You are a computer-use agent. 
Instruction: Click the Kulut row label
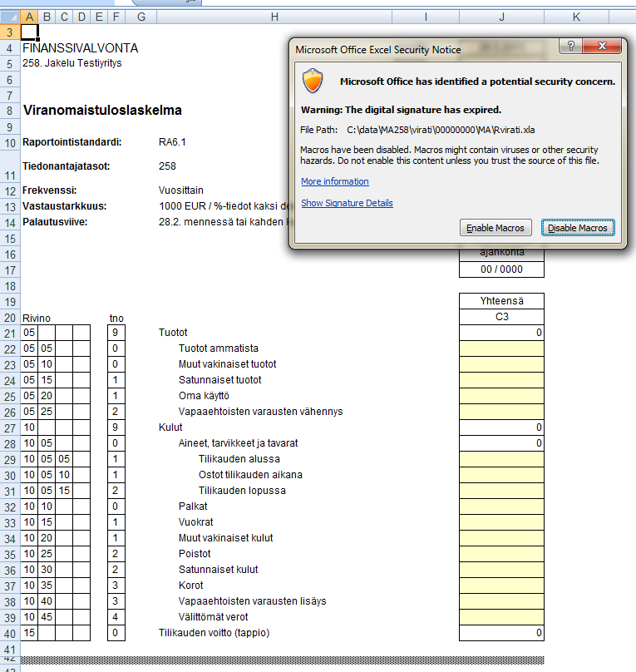point(170,427)
